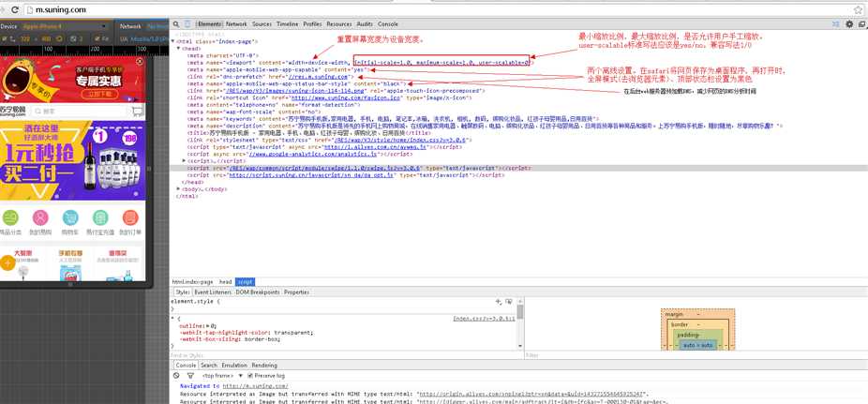Click the google-analytics script src link

click(x=312, y=154)
